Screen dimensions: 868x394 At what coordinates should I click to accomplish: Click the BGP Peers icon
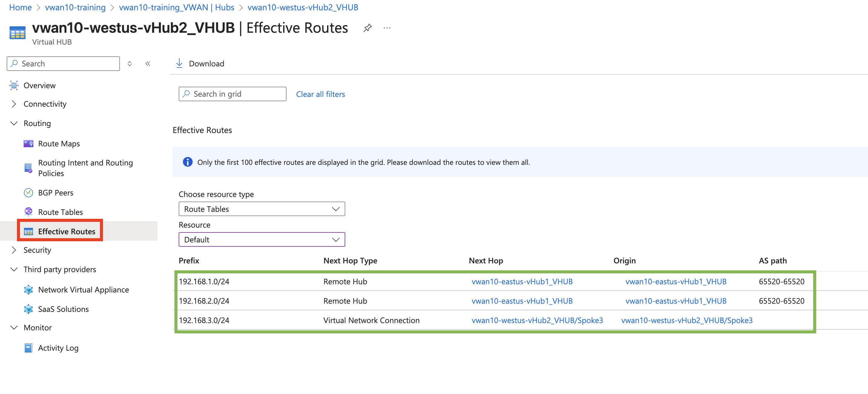coord(28,193)
